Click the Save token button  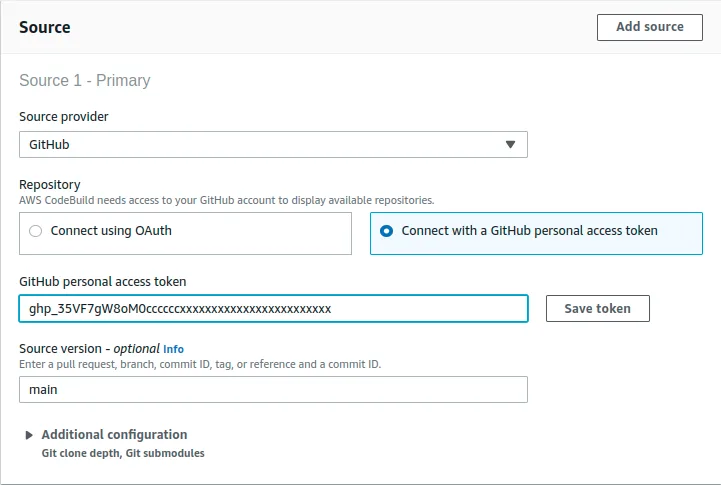pyautogui.click(x=597, y=308)
